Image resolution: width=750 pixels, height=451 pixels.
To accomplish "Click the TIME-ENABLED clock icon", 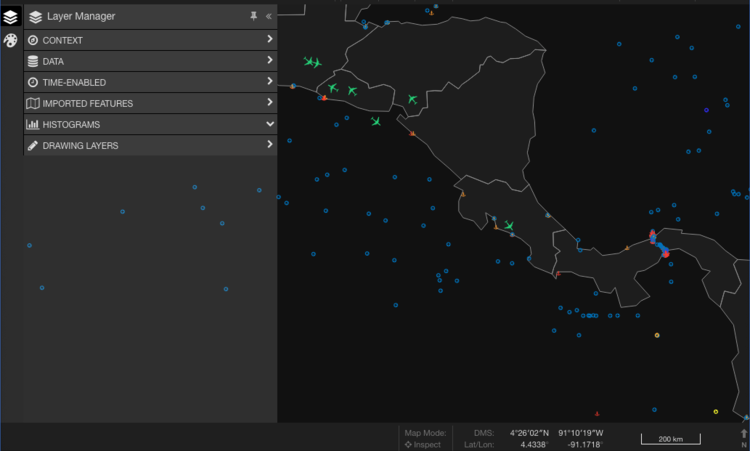I will pos(33,82).
